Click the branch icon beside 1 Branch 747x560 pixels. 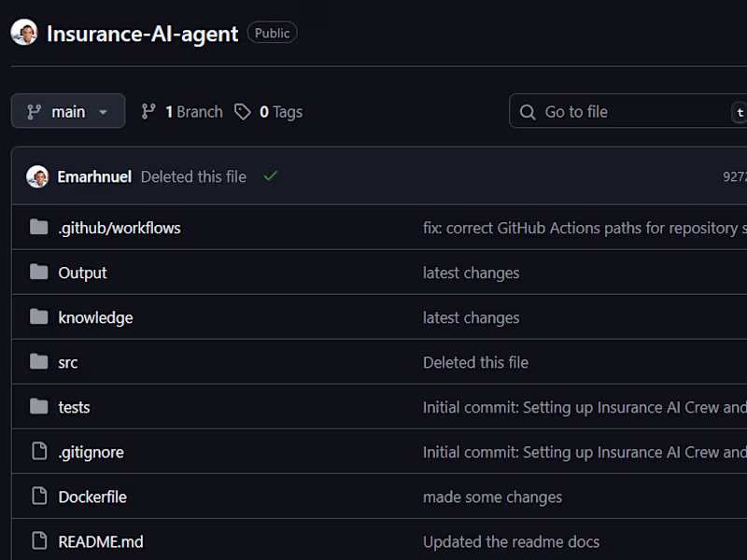[149, 111]
